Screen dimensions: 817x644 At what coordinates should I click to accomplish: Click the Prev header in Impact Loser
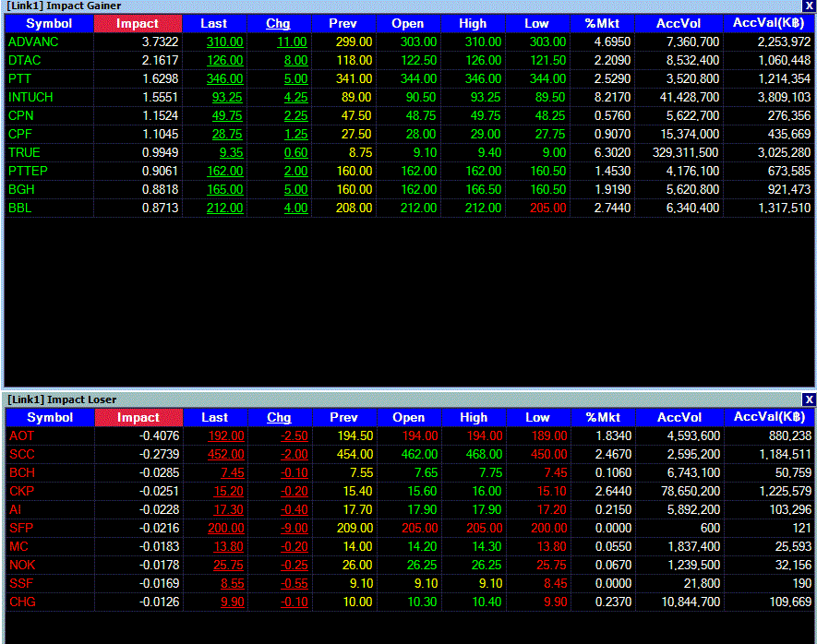[x=344, y=417]
